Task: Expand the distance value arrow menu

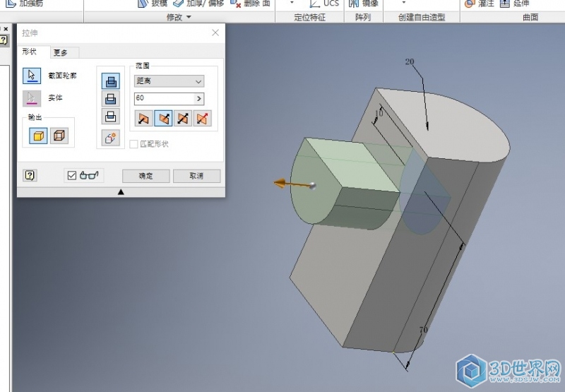Action: pyautogui.click(x=198, y=99)
